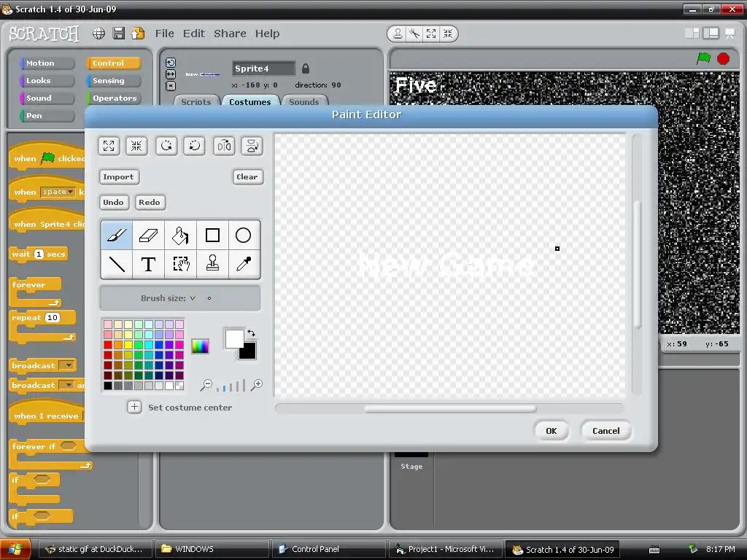Select the Motion block category

[x=47, y=63]
